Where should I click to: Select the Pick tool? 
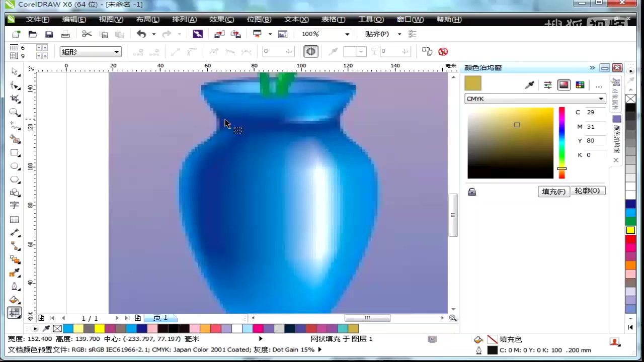pos(15,72)
